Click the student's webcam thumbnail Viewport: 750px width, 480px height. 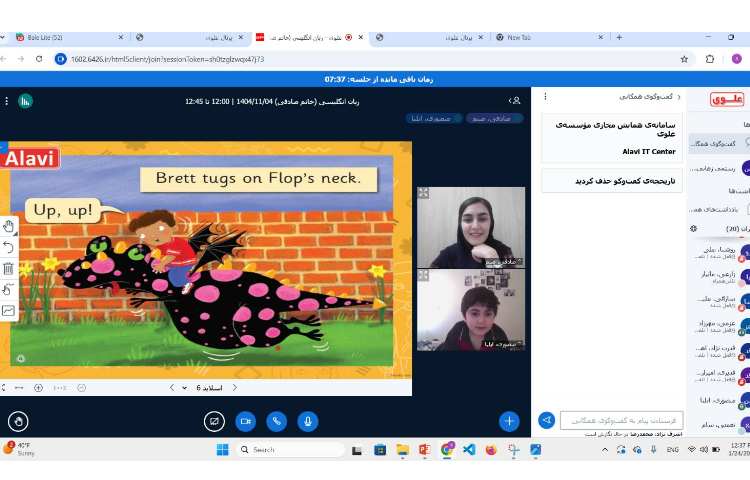pyautogui.click(x=471, y=310)
